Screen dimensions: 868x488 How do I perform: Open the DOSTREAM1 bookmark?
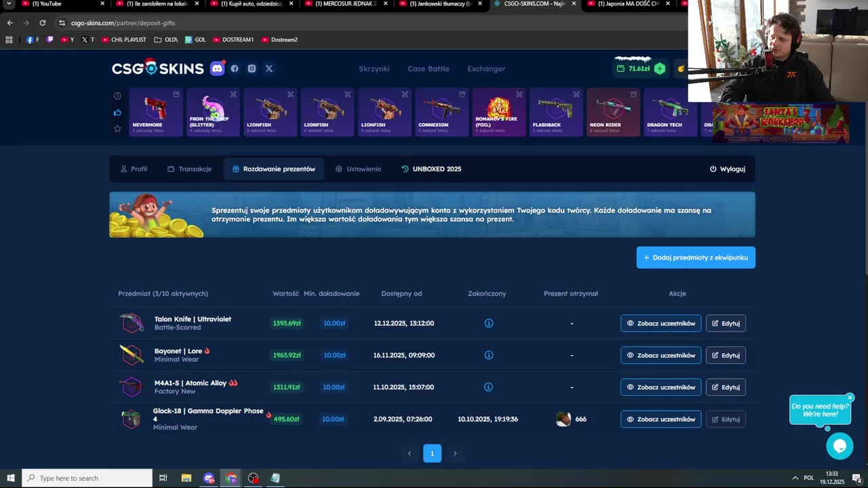click(233, 40)
